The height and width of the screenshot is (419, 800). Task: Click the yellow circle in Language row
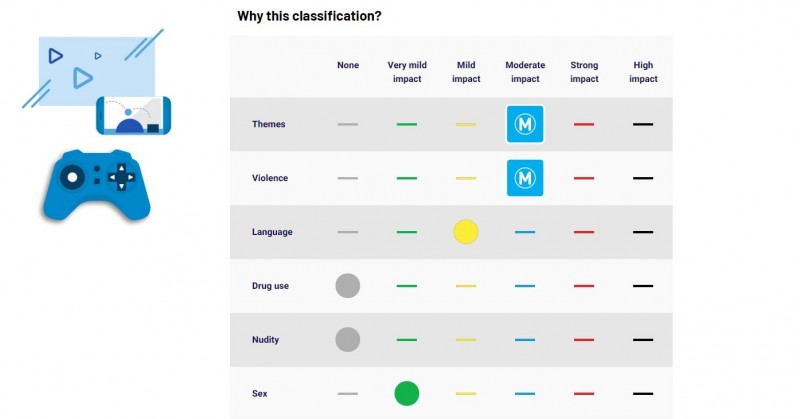coord(466,232)
